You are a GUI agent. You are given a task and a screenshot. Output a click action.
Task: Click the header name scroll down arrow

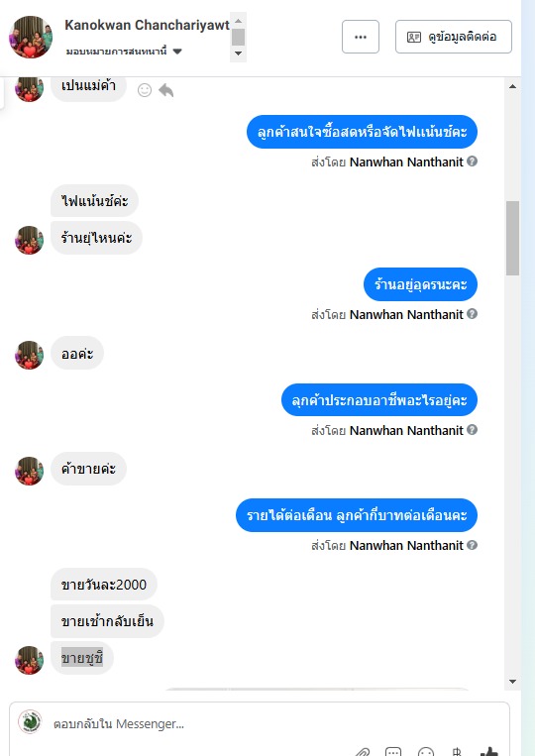[x=238, y=54]
